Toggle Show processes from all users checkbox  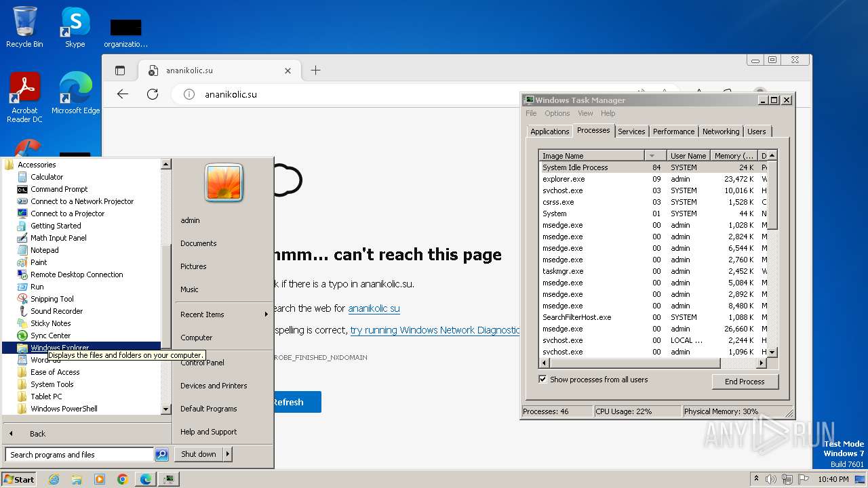(542, 380)
